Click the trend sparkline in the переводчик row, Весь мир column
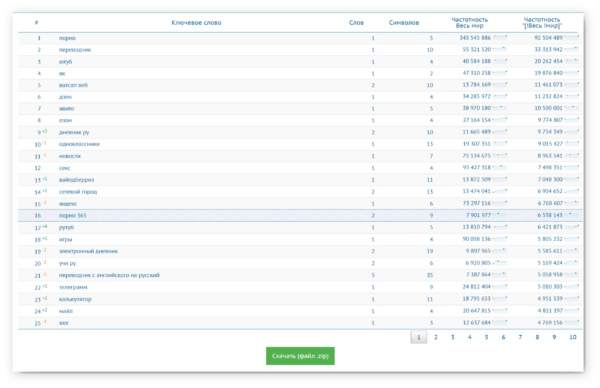The width and height of the screenshot is (600, 388). click(x=500, y=49)
